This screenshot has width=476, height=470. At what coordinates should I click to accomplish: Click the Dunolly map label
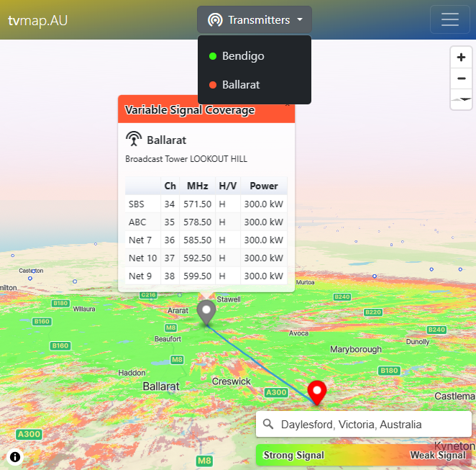[418, 342]
